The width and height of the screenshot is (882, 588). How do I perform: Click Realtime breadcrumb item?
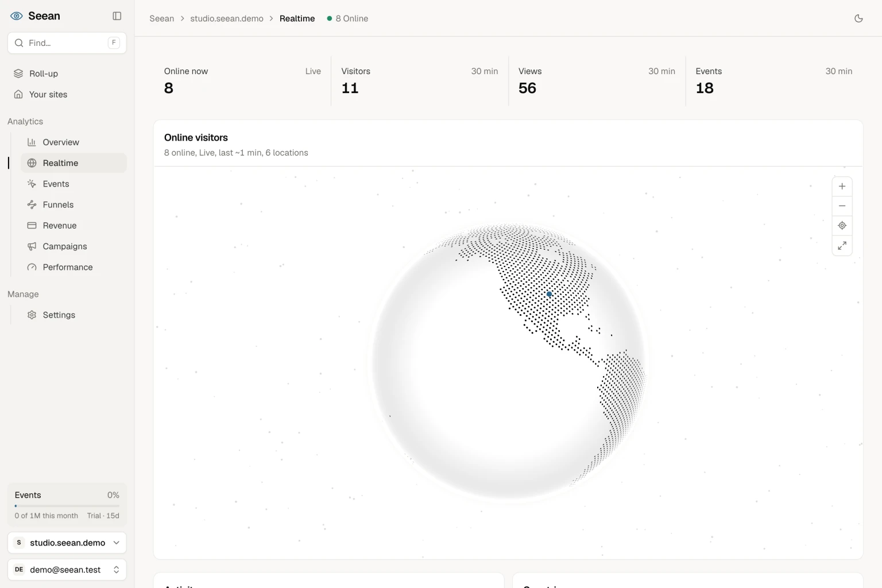coord(297,18)
